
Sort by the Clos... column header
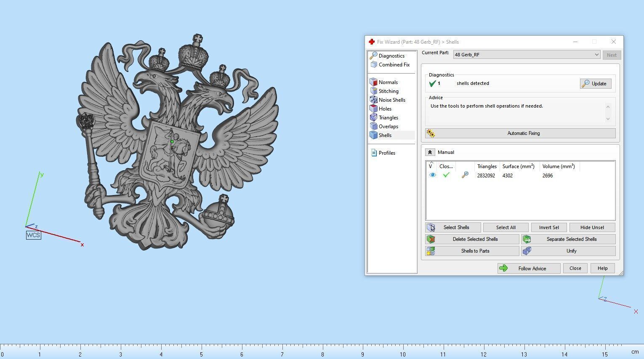pos(446,166)
